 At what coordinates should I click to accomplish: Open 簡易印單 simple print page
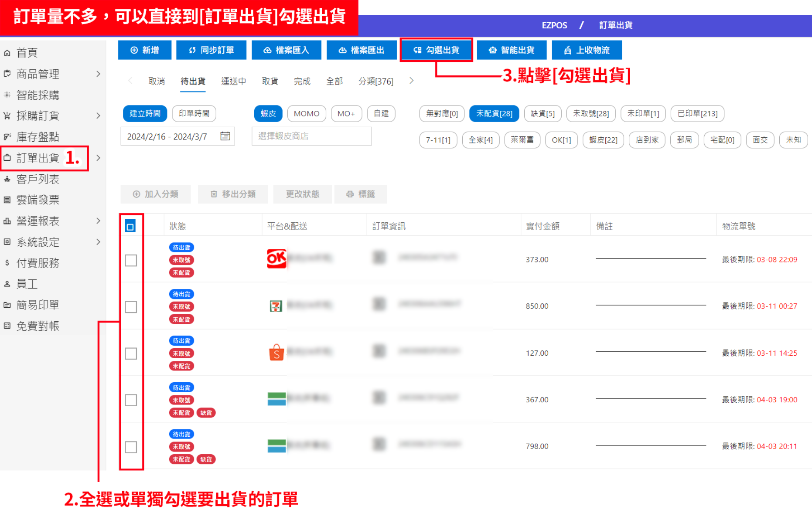point(38,305)
